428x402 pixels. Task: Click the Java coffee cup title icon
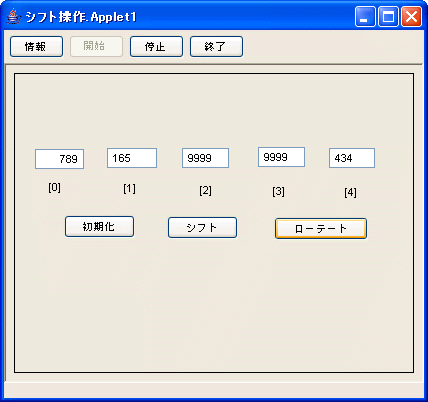[13, 16]
